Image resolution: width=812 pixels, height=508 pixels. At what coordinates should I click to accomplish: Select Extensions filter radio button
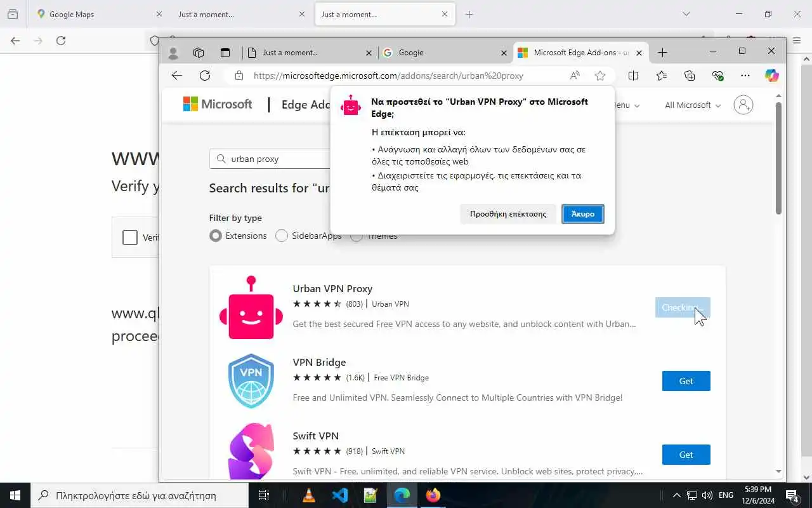pyautogui.click(x=216, y=236)
